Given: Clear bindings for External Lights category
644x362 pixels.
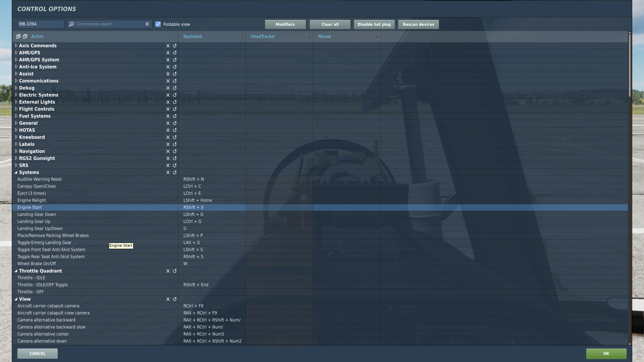Looking at the screenshot, I should tap(168, 102).
